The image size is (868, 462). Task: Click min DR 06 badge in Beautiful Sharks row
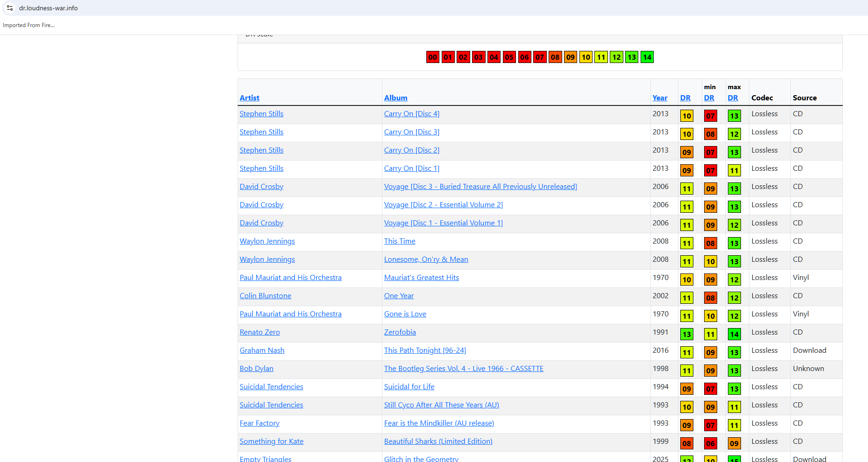point(710,443)
